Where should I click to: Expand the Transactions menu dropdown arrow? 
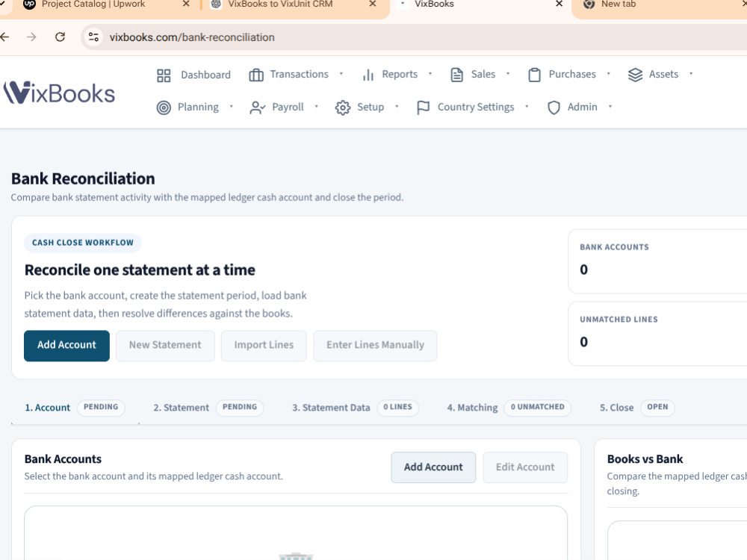click(341, 74)
